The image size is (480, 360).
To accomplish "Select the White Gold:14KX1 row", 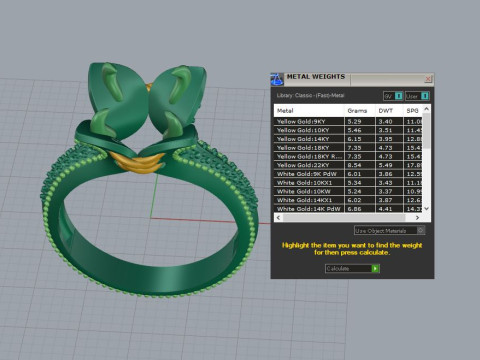I will (348, 200).
